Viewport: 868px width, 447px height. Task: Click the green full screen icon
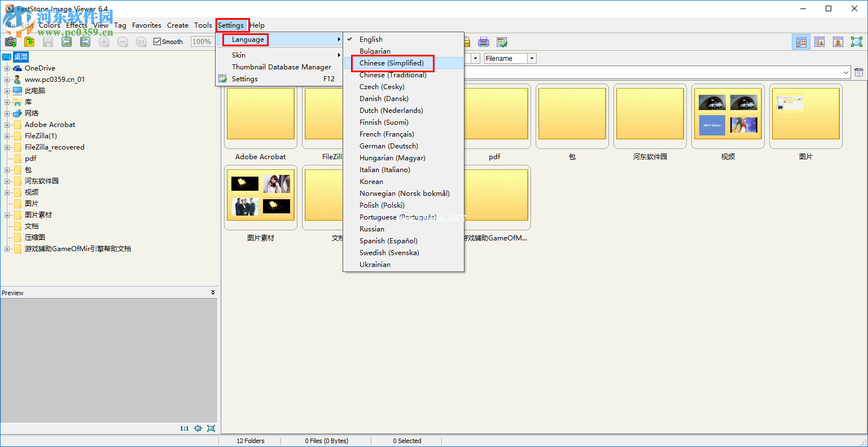click(857, 42)
